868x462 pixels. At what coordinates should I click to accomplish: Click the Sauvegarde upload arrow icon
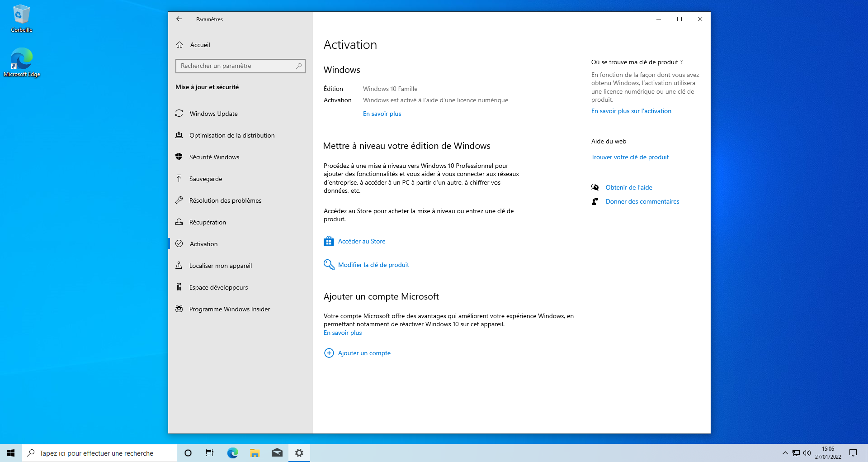point(179,178)
